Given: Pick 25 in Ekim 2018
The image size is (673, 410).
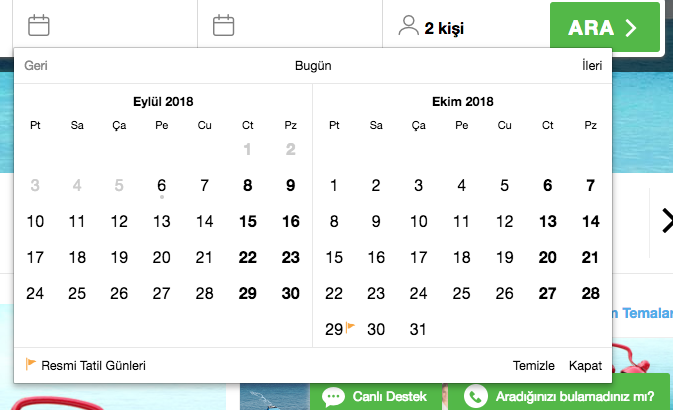Looking at the screenshot, I should click(461, 294).
